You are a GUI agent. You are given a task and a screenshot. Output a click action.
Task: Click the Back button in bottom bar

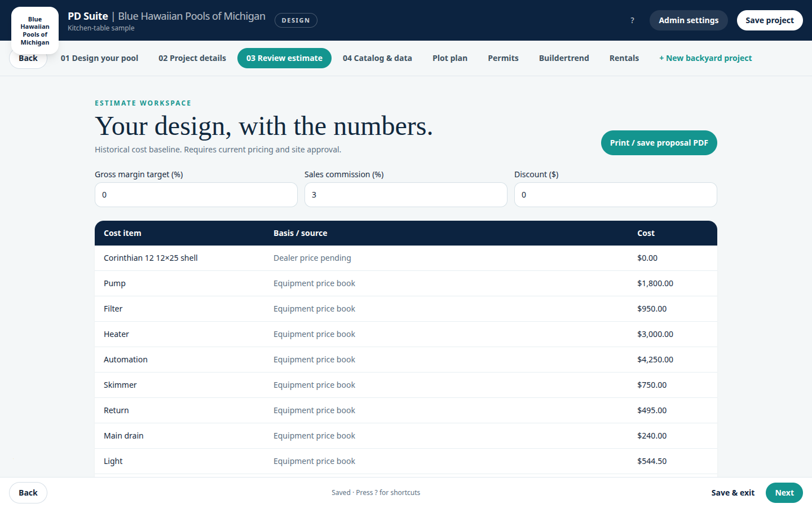click(x=28, y=493)
